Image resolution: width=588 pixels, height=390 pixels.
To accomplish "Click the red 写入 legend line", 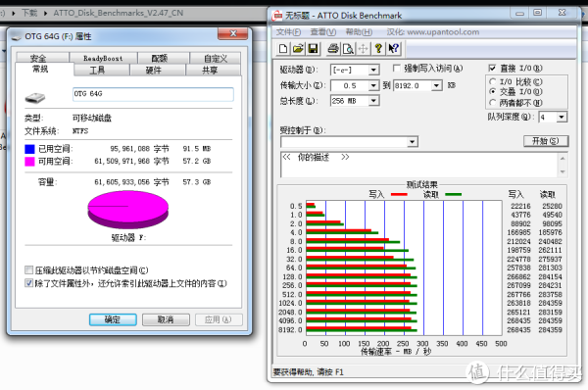I will pos(399,194).
